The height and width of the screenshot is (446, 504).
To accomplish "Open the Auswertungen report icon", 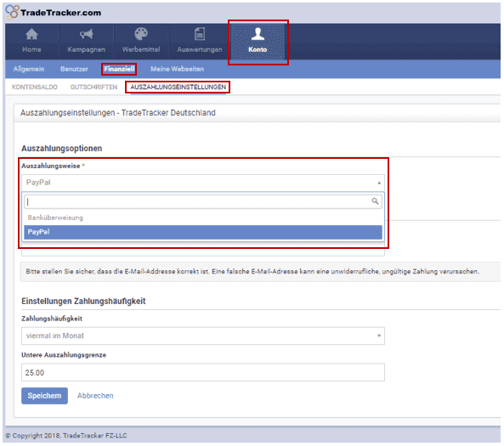I will tap(200, 34).
